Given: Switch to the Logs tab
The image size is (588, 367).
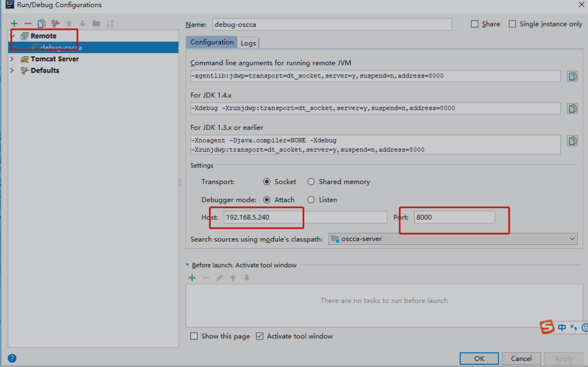Looking at the screenshot, I should [248, 43].
